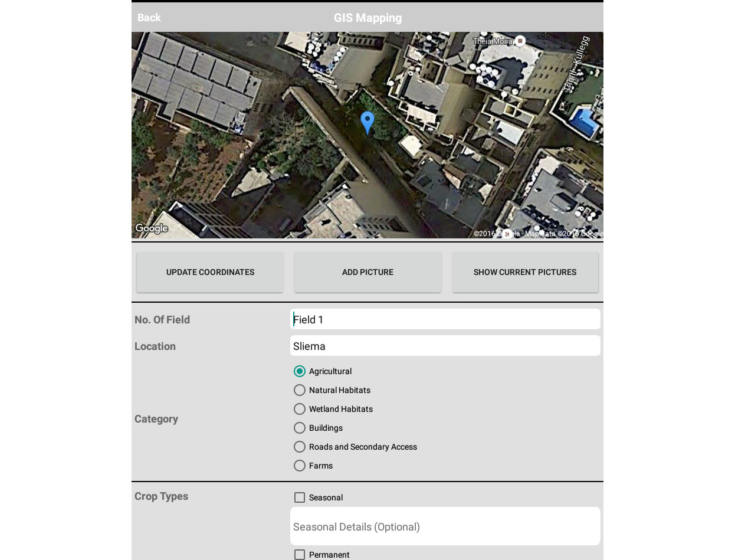
Task: Click the Seasonal Details optional input
Action: (x=445, y=526)
